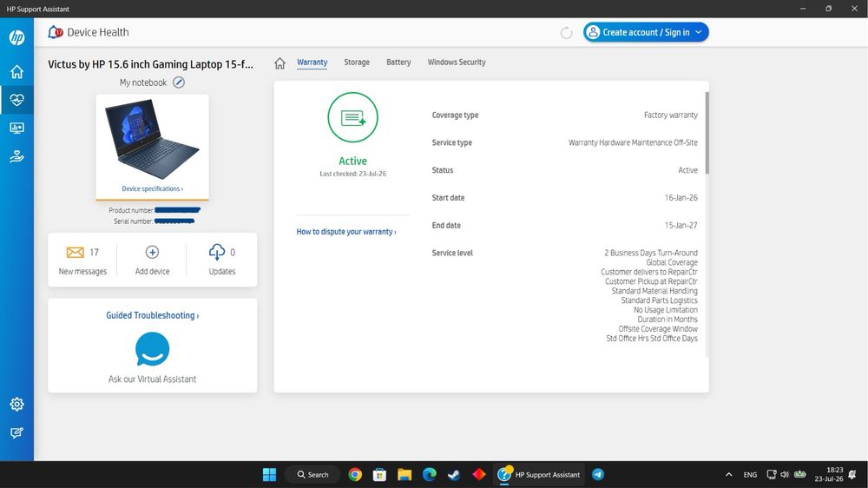Click 'Last checked: 23-Jul-26' text
This screenshot has width=868, height=488.
click(x=352, y=174)
